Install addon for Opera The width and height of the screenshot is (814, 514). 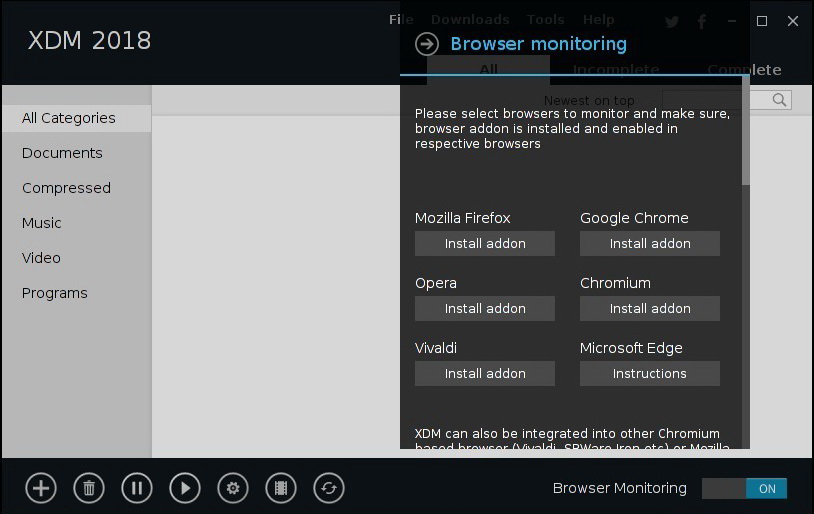tap(485, 308)
